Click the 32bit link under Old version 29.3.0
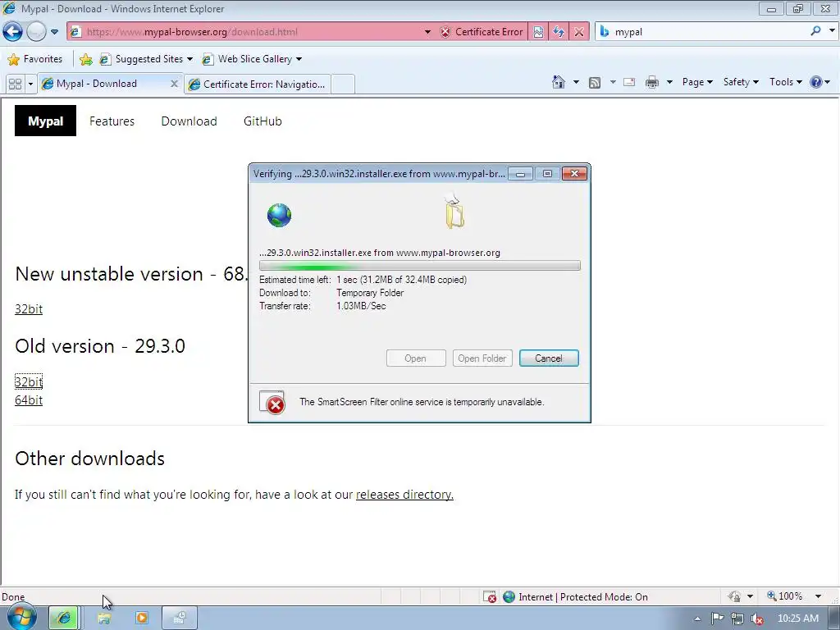Viewport: 840px width, 630px height. point(29,381)
